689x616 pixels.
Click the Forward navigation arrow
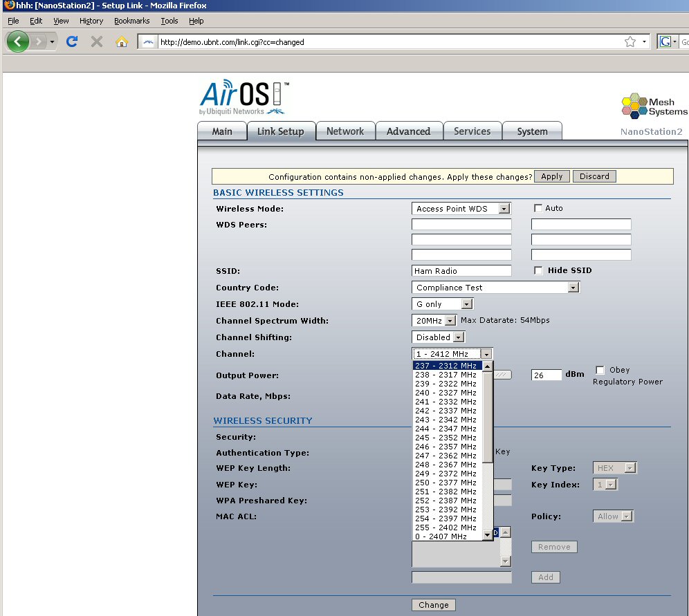pos(39,41)
